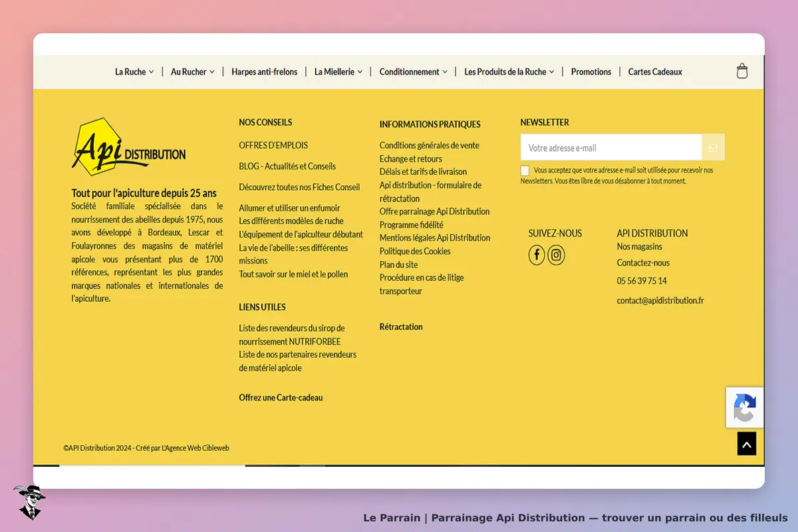Focus the Votre adresse e-mail field
Image resolution: width=798 pixels, height=532 pixels.
[611, 148]
